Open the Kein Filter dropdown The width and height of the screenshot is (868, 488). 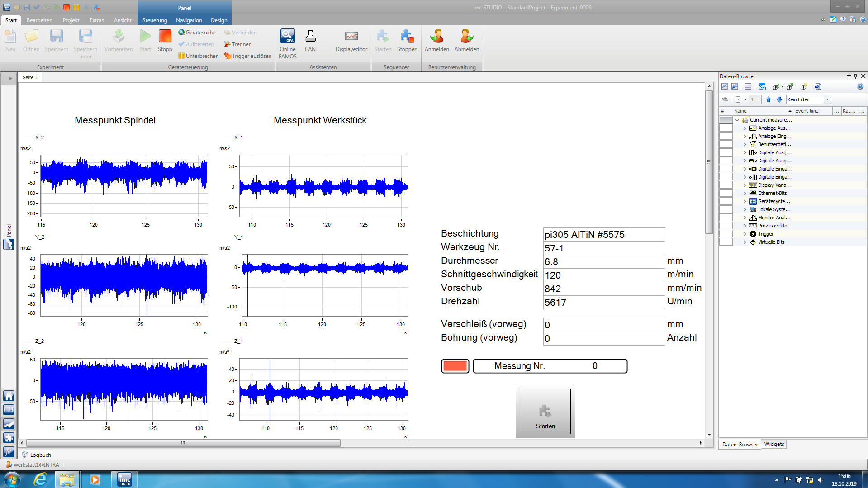click(827, 99)
